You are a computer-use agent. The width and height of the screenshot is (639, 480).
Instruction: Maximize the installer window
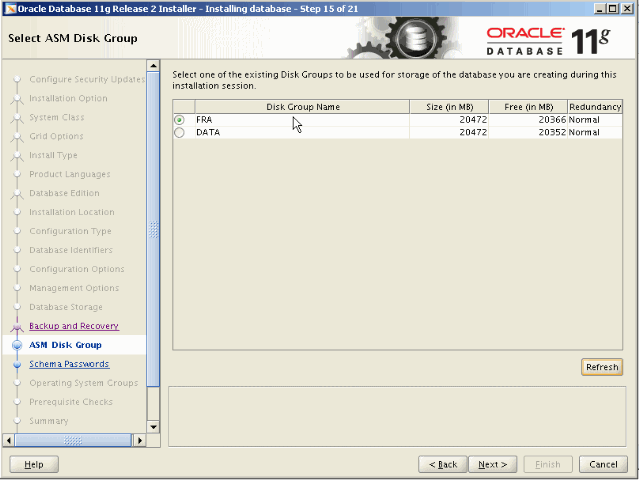pyautogui.click(x=613, y=9)
